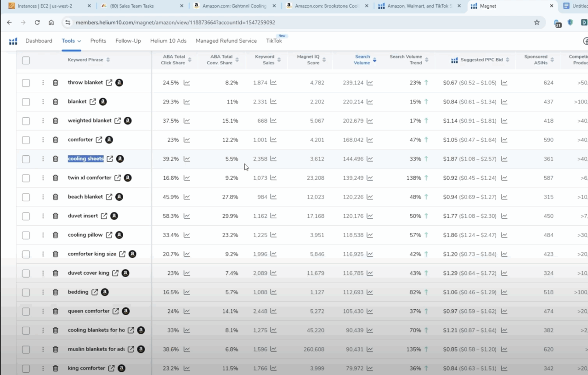Bookmark the page with the star icon
The image size is (588, 375).
point(537,22)
